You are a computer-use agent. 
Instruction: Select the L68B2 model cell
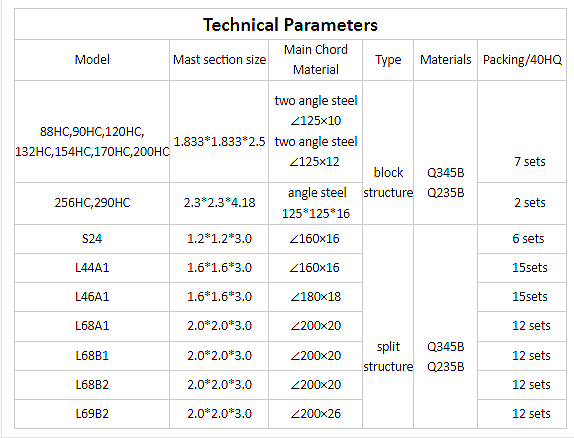[x=92, y=385]
